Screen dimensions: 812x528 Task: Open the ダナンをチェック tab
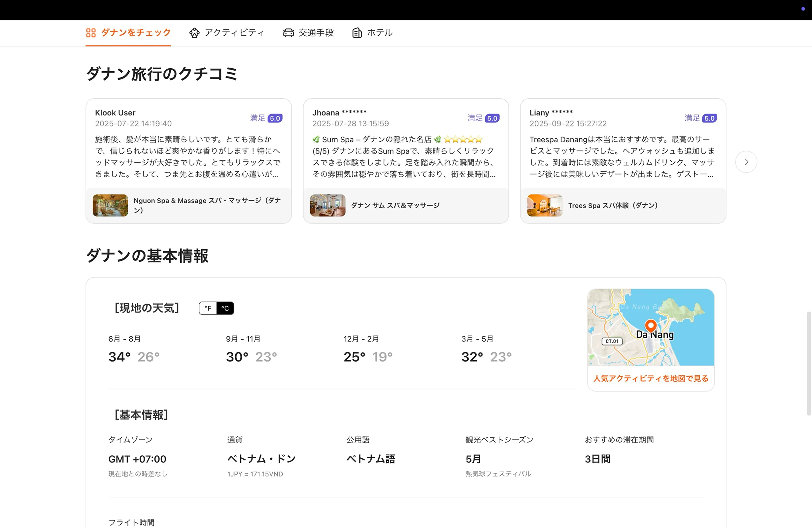pyautogui.click(x=128, y=33)
